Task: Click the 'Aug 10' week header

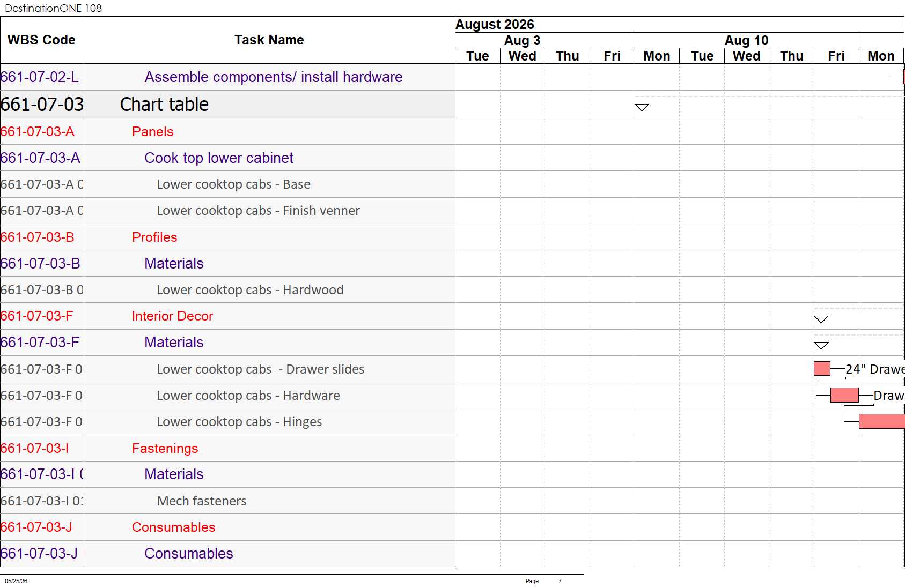Action: coord(746,41)
